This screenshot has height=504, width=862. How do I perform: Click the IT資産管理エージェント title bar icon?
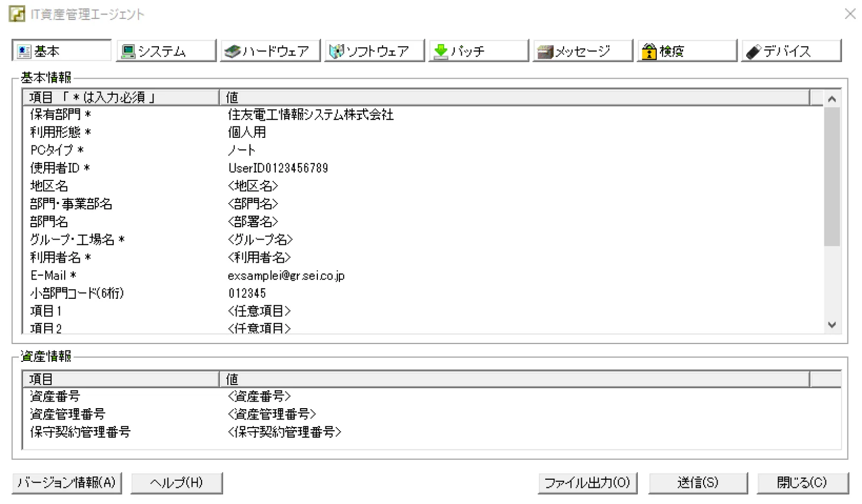pyautogui.click(x=17, y=13)
